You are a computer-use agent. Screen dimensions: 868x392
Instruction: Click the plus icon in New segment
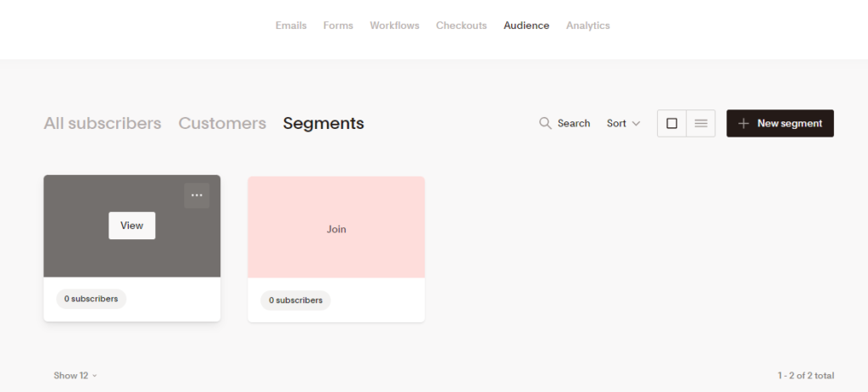click(744, 123)
